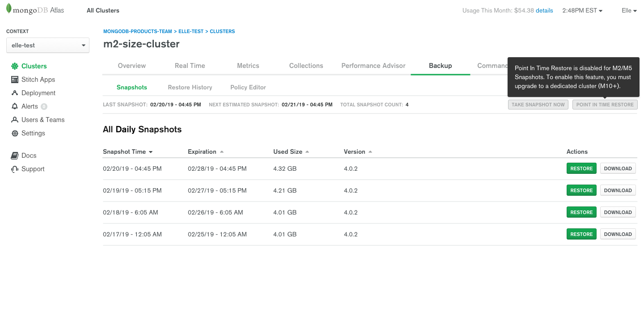Open Users & Teams in the sidebar
This screenshot has height=324, width=644.
tap(43, 120)
